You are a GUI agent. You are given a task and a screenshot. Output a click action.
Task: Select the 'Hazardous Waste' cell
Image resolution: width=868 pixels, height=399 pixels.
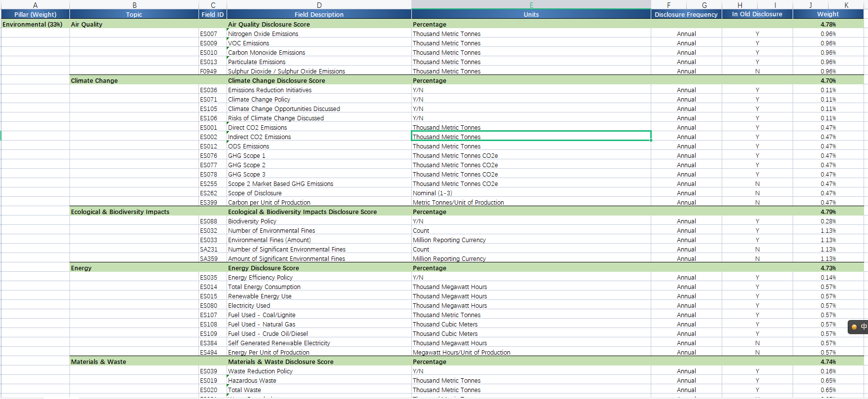point(319,380)
